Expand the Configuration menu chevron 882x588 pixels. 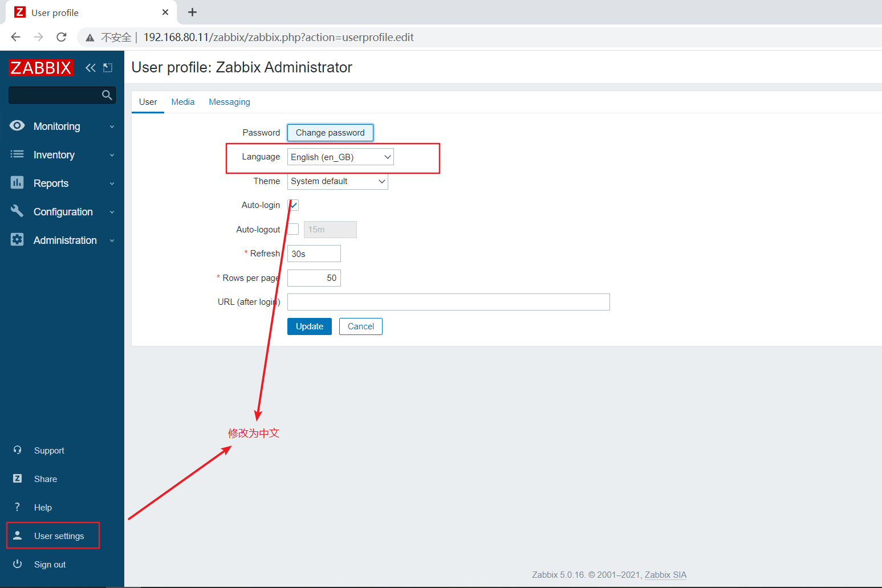click(112, 212)
